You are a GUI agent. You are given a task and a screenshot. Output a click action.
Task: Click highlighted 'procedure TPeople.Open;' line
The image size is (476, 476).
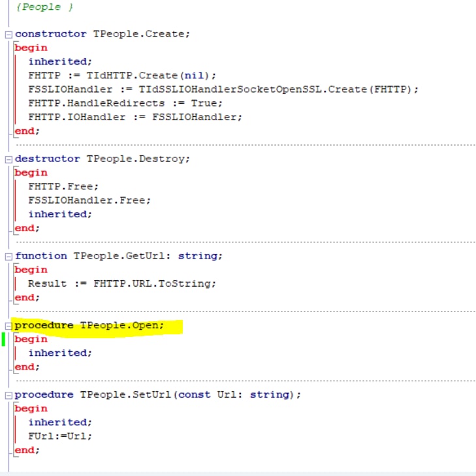89,325
